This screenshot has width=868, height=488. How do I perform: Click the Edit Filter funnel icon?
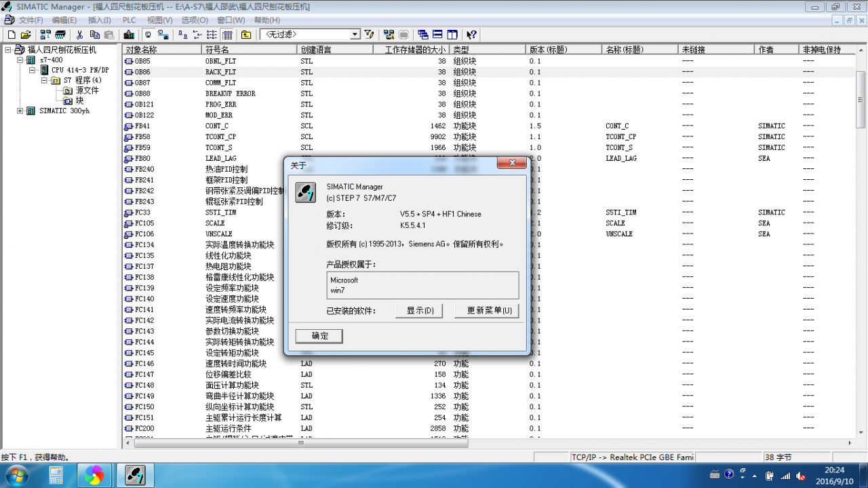[x=369, y=34]
